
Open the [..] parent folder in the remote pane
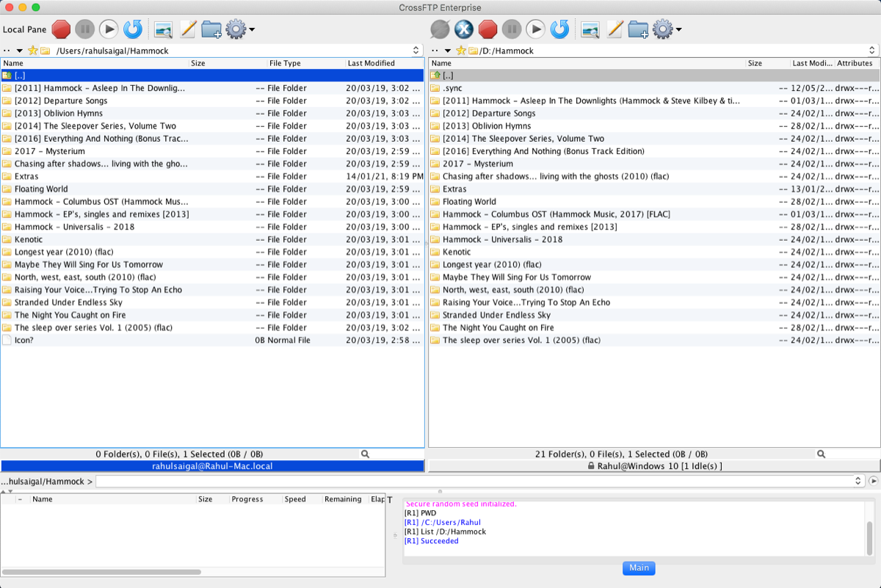click(x=448, y=74)
